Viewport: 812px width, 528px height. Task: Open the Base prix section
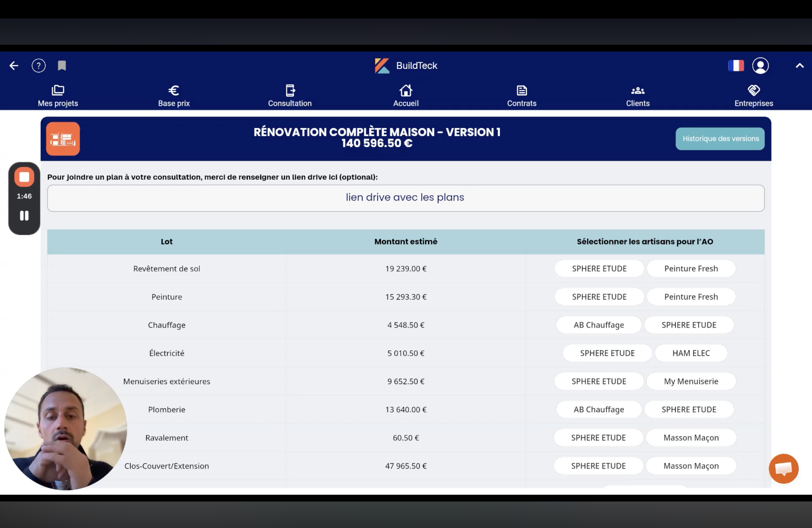click(x=174, y=96)
